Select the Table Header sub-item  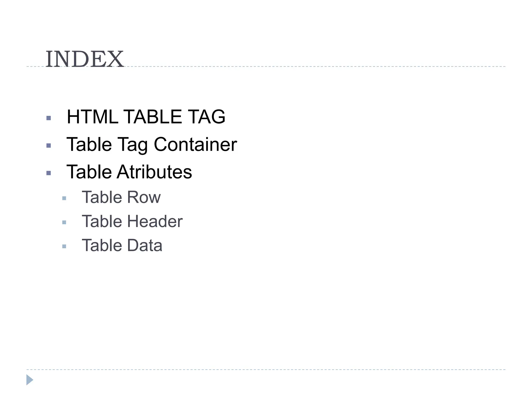pos(132,221)
